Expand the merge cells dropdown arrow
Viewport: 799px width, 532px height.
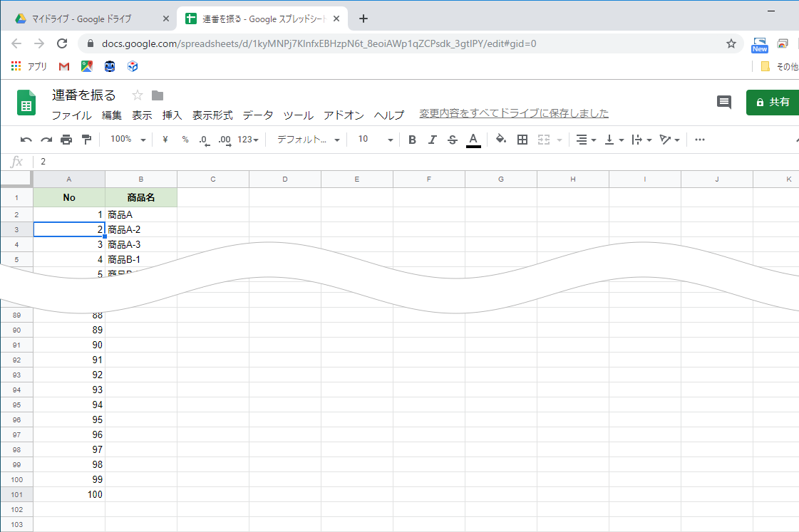click(x=559, y=140)
